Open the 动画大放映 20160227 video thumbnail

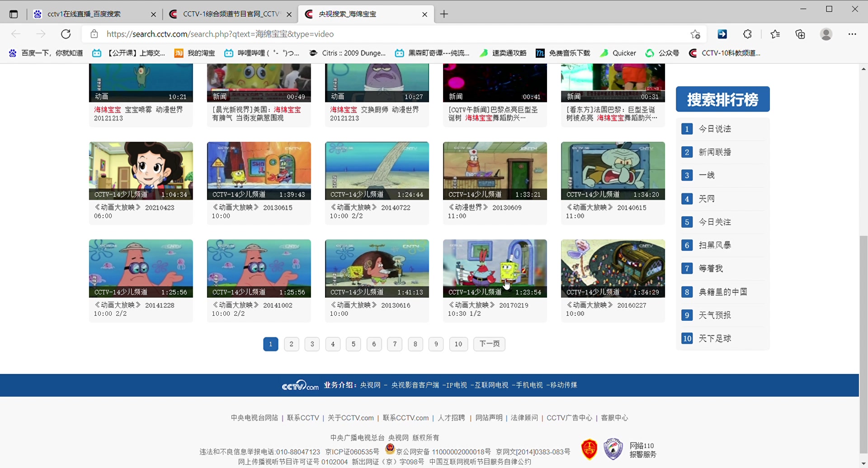coord(613,268)
